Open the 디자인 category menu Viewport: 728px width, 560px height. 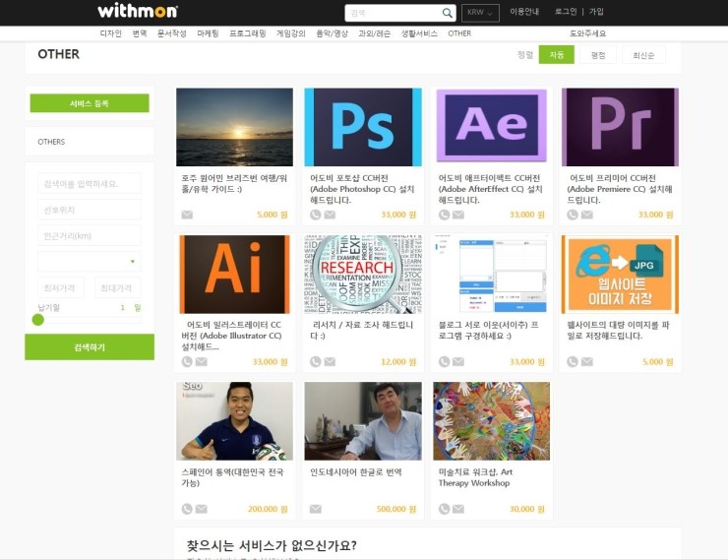pos(110,33)
